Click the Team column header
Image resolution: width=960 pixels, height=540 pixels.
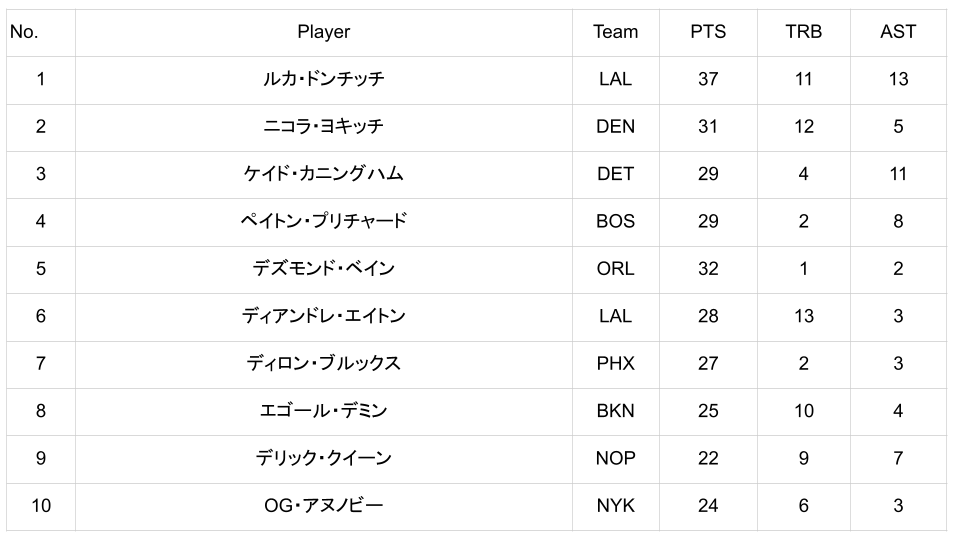point(615,32)
